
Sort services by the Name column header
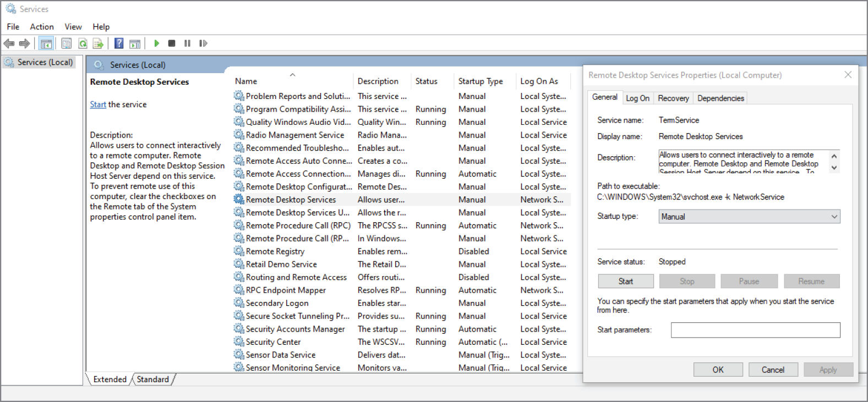(292, 81)
